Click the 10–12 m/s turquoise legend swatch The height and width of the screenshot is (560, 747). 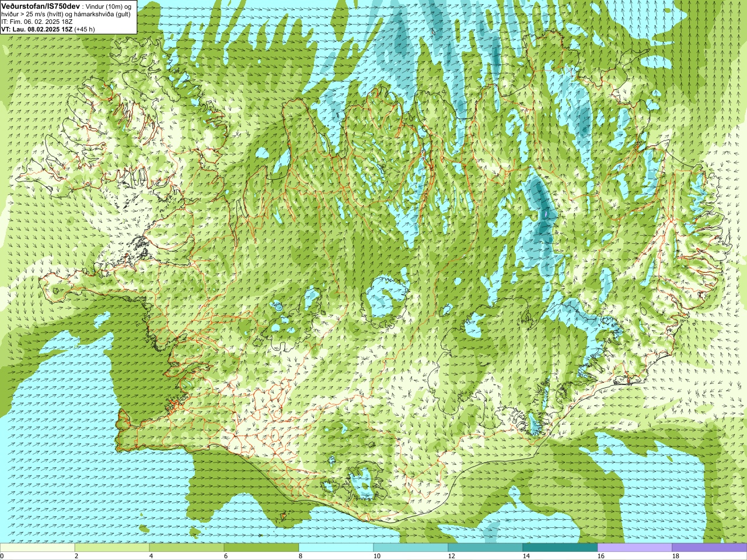click(x=411, y=548)
